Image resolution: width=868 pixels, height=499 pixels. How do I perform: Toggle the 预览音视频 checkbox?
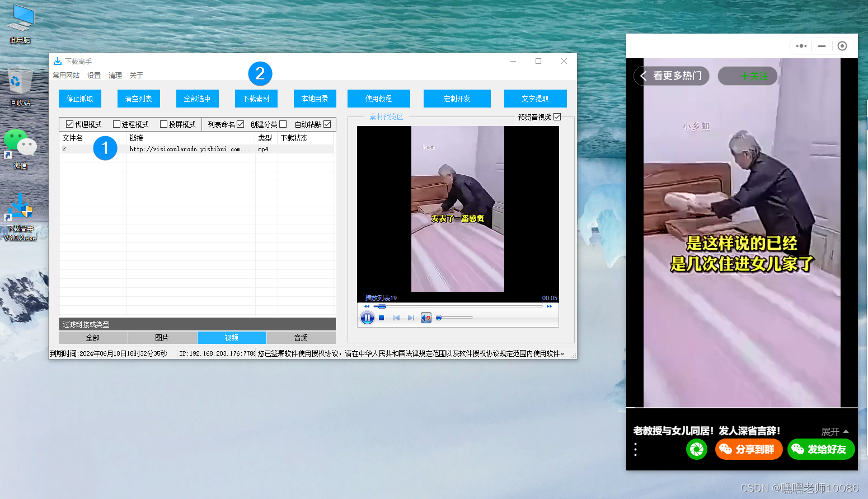pyautogui.click(x=557, y=117)
